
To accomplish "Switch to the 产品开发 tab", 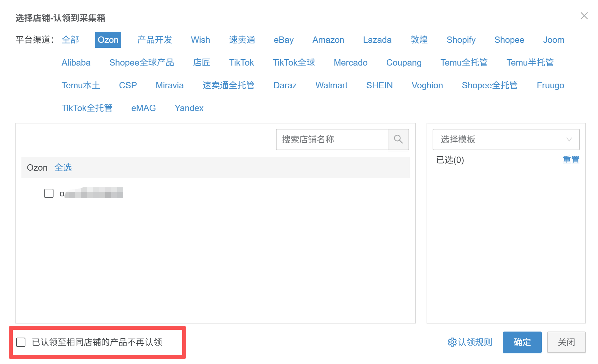I will click(x=155, y=40).
